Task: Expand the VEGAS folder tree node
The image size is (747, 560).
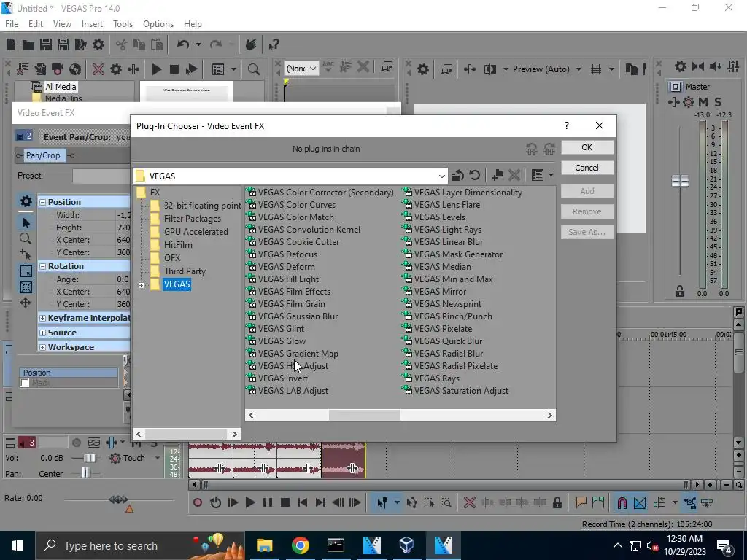Action: click(141, 285)
